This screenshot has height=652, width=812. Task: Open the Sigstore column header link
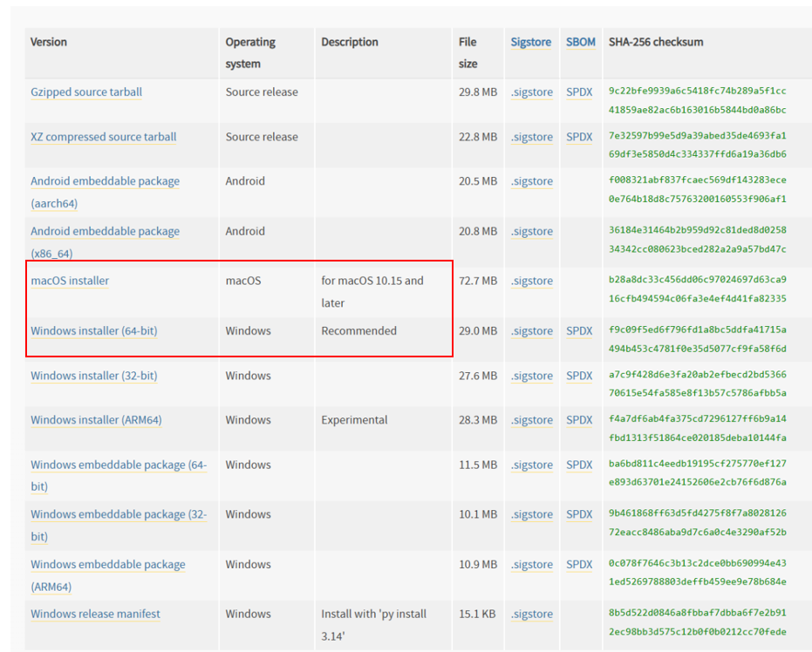click(x=531, y=43)
